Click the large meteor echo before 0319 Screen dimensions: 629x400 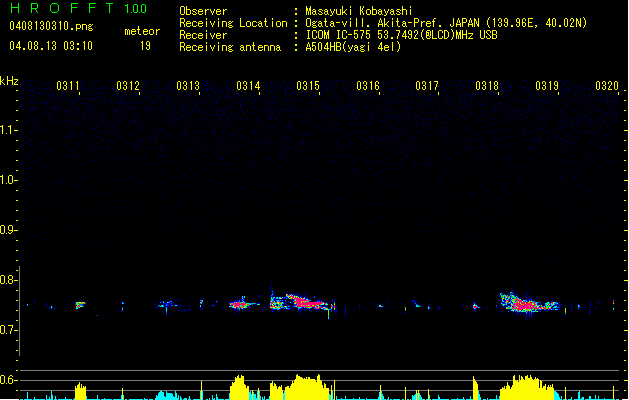pos(530,303)
